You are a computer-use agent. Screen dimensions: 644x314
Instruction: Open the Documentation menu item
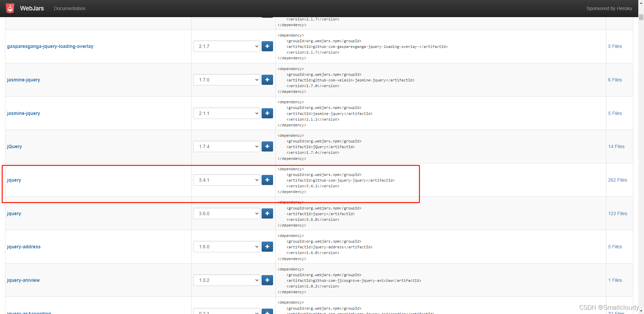(x=70, y=8)
